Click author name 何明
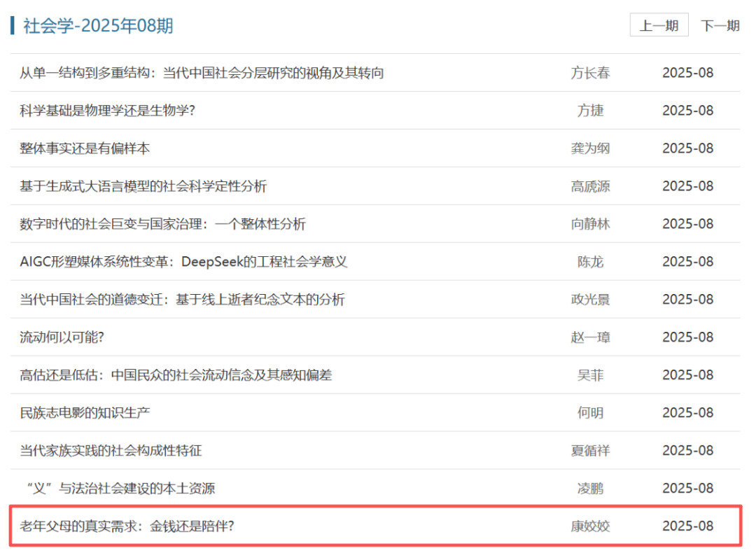 pos(591,412)
